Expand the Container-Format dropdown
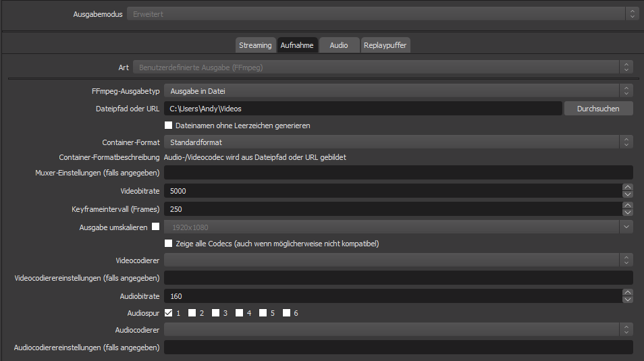The height and width of the screenshot is (361, 644). (x=398, y=142)
